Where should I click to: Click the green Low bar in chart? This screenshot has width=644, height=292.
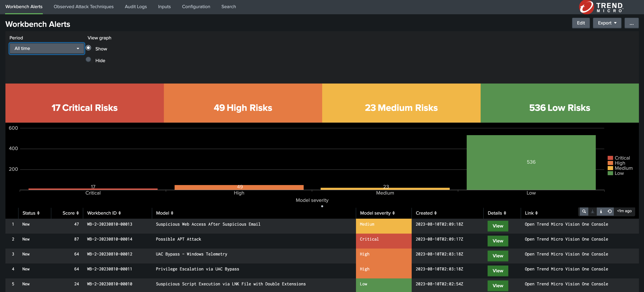point(531,162)
